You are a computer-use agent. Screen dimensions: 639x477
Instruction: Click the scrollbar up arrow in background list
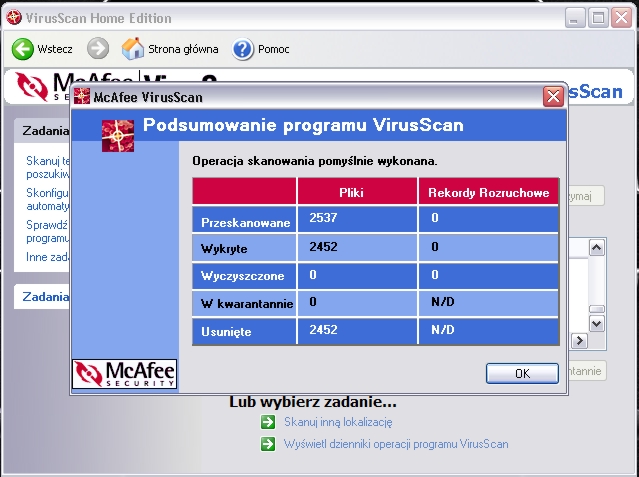[597, 247]
